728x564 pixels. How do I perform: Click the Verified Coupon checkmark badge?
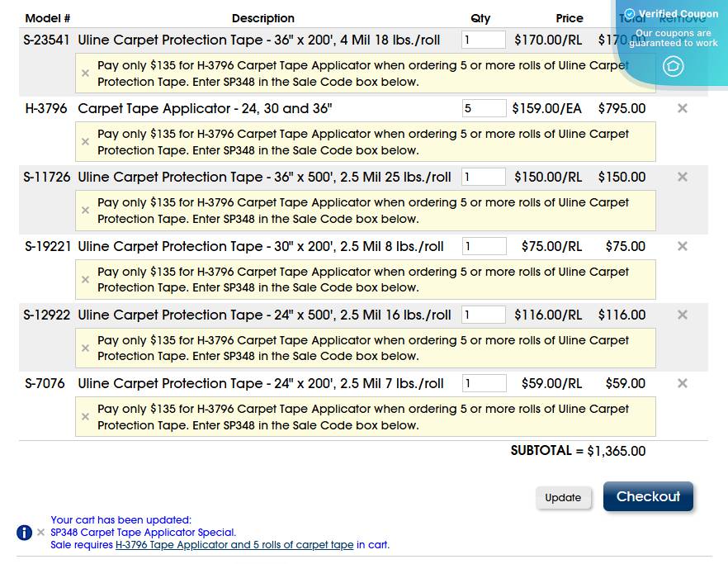630,14
